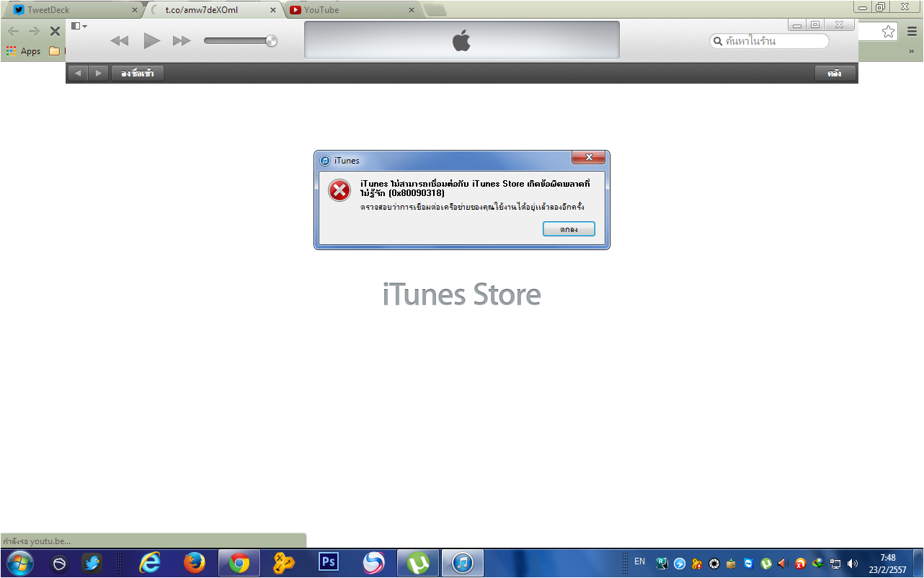Click the iTunes Store back arrow
The image size is (924, 578).
click(x=78, y=74)
